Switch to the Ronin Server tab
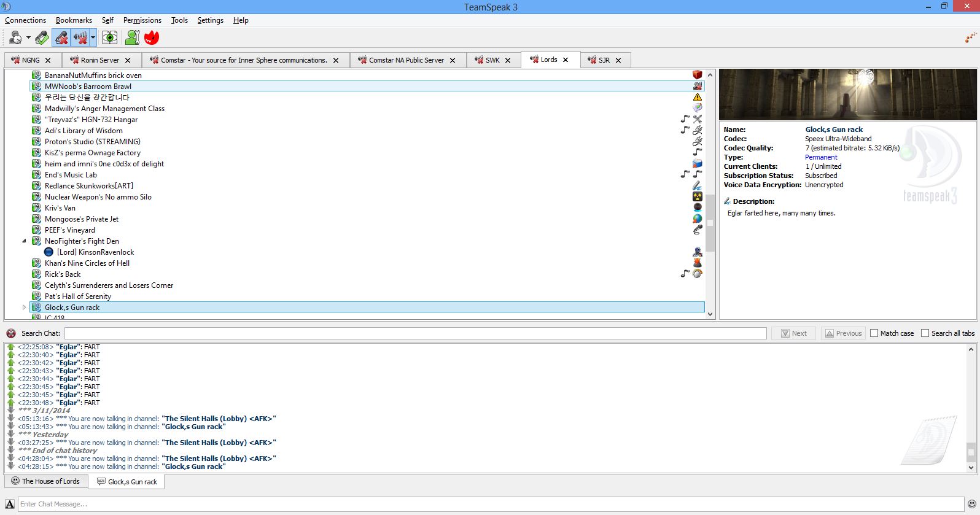The height and width of the screenshot is (515, 980). tap(100, 60)
